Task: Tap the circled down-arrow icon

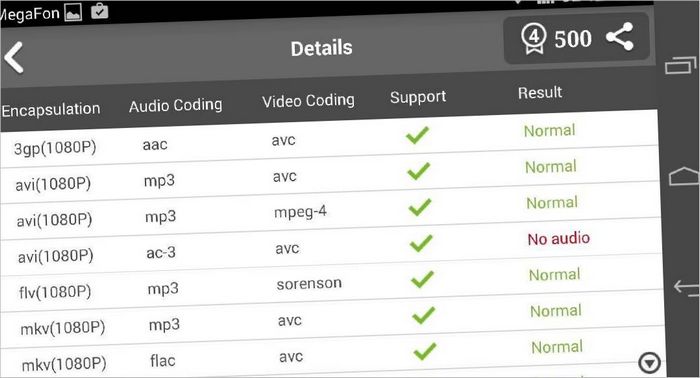Action: [x=650, y=362]
